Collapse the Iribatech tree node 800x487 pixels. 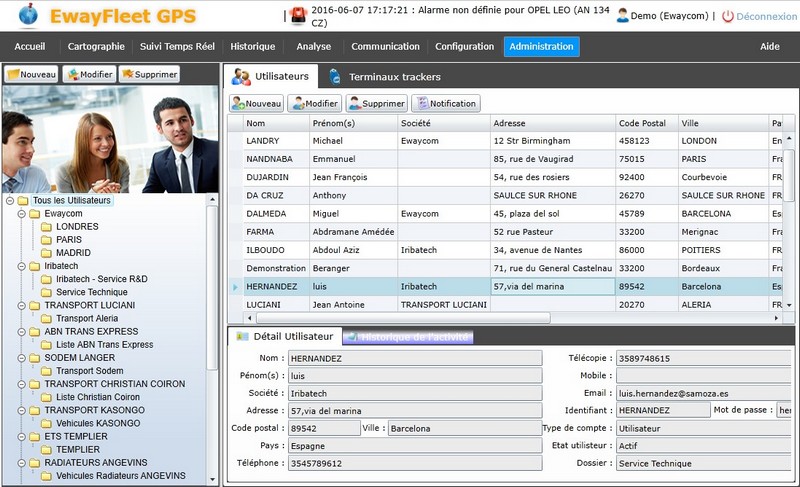[21, 266]
